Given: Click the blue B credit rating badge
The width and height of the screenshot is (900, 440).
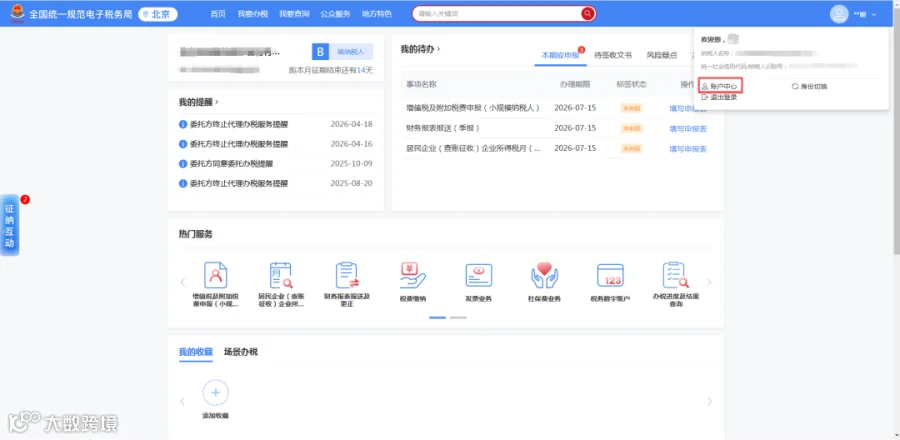Looking at the screenshot, I should (320, 52).
